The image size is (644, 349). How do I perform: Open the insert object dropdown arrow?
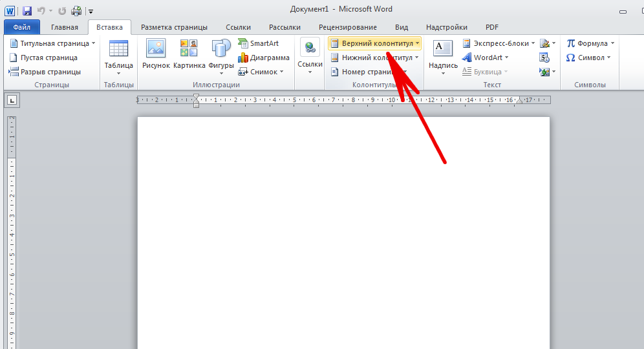pos(554,72)
